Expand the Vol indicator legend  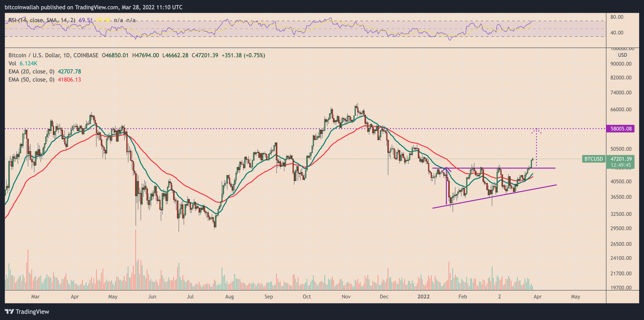point(12,63)
